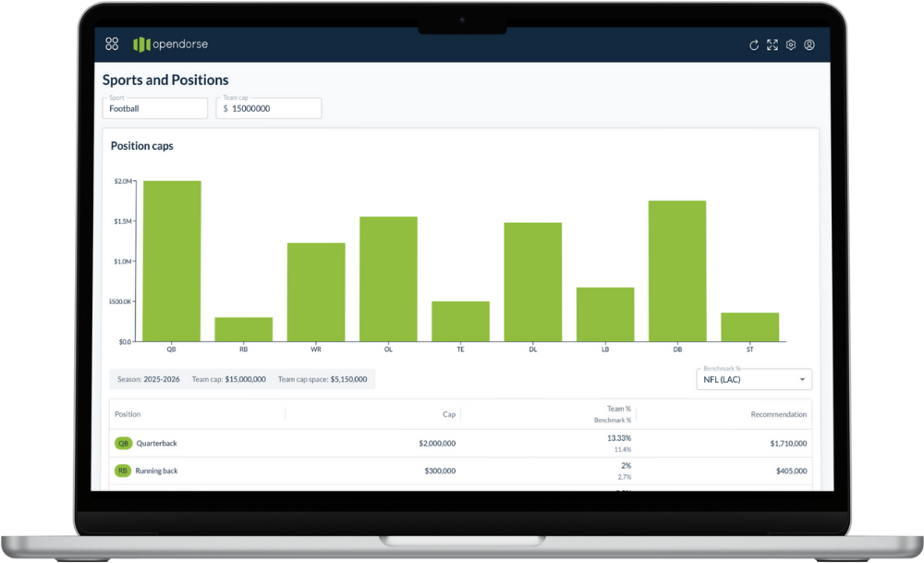
Task: Click the refresh icon in header
Action: [754, 45]
